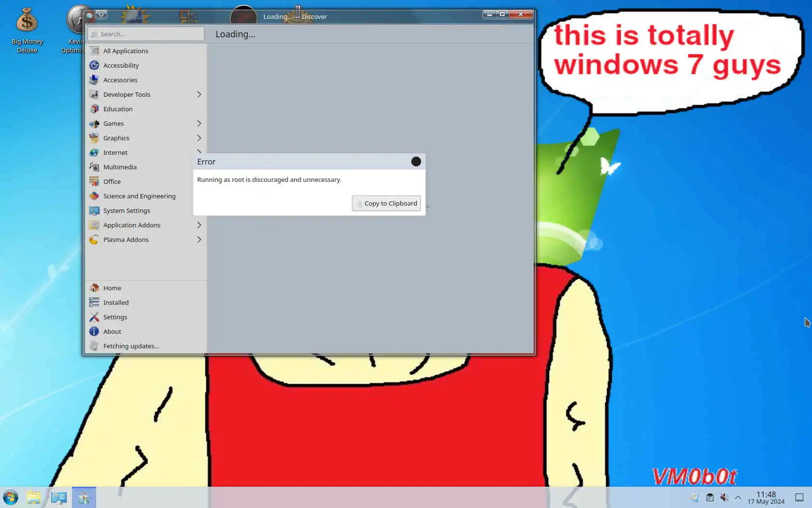Launch the file manager from the taskbar
Viewport: 812px width, 508px height.
34,497
